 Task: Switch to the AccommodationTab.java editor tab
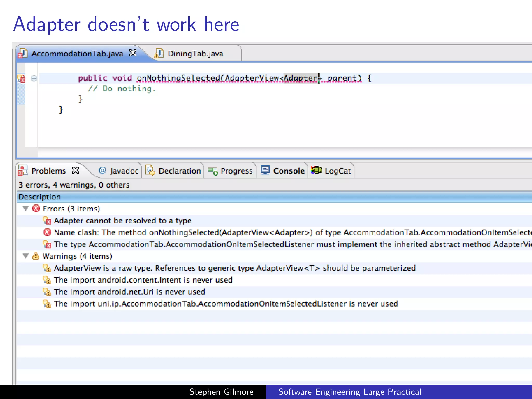[78, 54]
